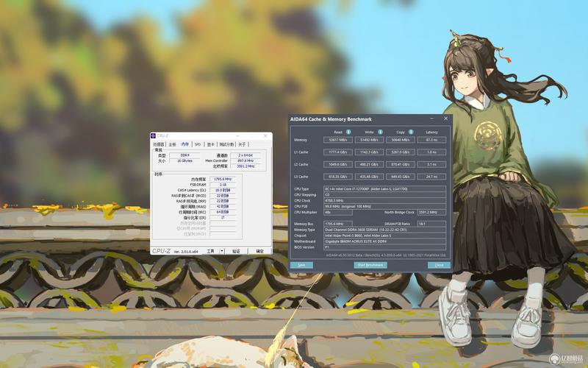Screen dimensions: 588x368
Task: Click the 内存频率 value 1795.6 MHz in CPU-Z
Action: [223, 179]
